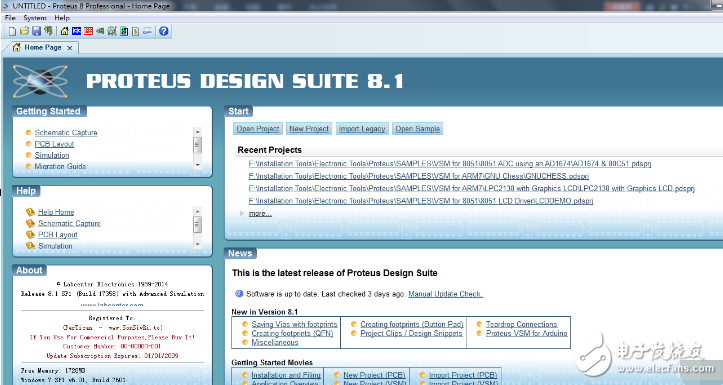Viewport: 723px width, 385px height.
Task: Click the Open Sample button
Action: (417, 129)
